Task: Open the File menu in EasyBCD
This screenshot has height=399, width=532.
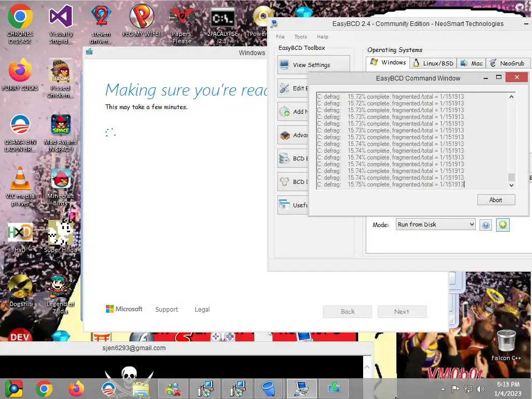Action: click(280, 37)
